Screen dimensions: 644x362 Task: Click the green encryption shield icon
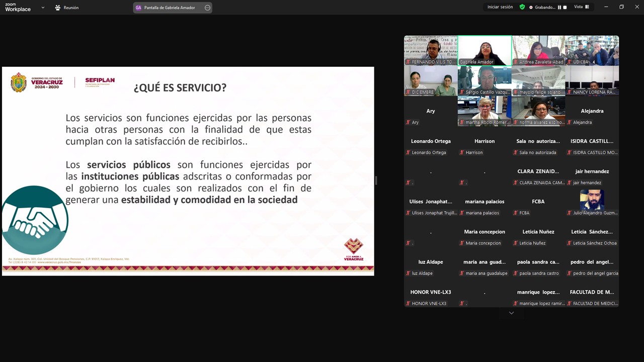[x=522, y=7]
